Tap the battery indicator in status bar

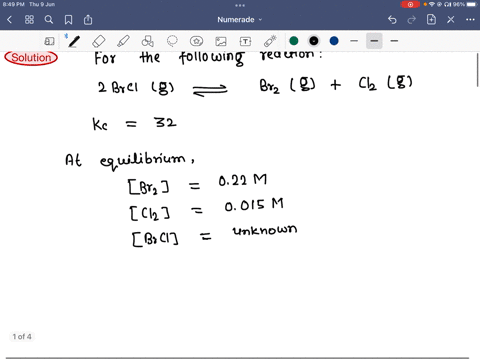pyautogui.click(x=472, y=4)
